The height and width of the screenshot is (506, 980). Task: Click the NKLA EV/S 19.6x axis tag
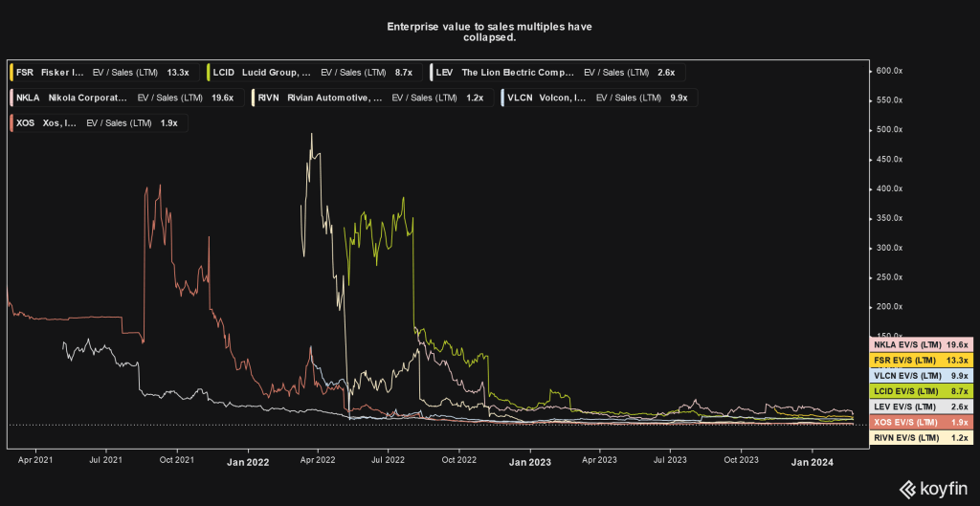[x=919, y=344]
